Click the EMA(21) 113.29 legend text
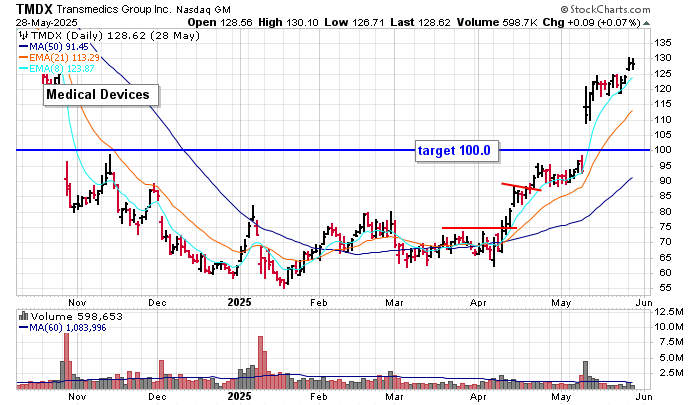Viewport: 700px width, 405px height. point(64,57)
